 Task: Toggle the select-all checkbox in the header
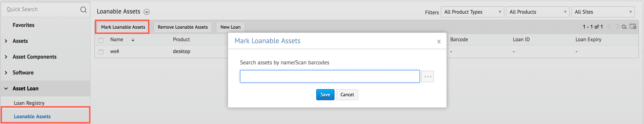coord(101,40)
